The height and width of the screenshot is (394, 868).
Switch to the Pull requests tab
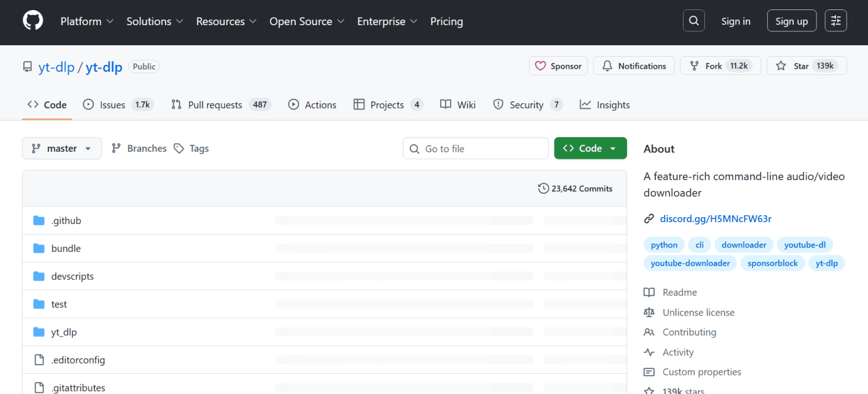215,105
